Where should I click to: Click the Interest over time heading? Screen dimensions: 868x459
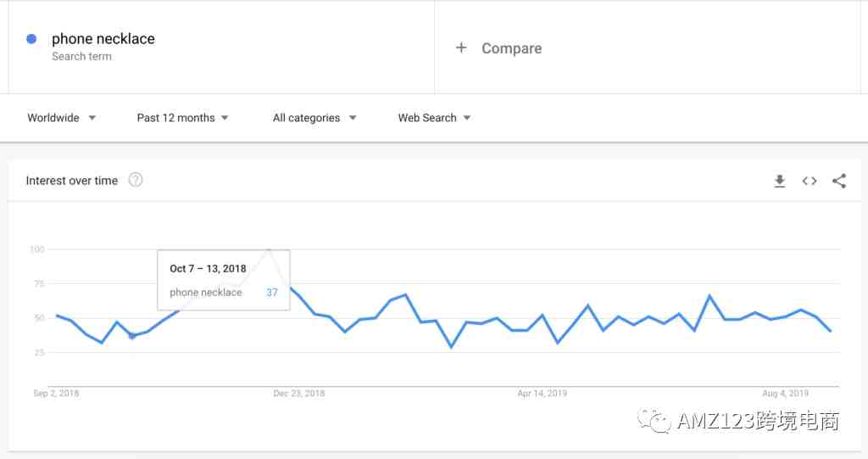[72, 181]
